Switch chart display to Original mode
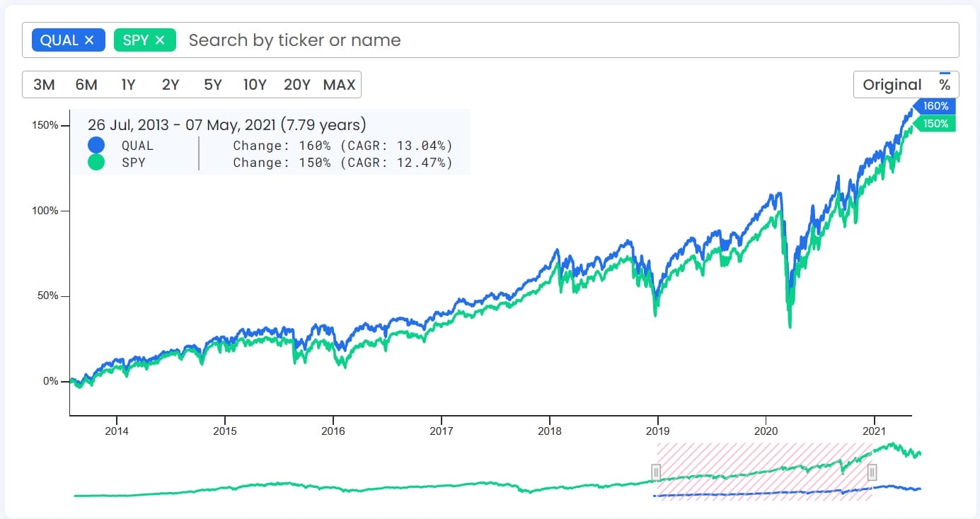The height and width of the screenshot is (519, 980). click(x=891, y=83)
